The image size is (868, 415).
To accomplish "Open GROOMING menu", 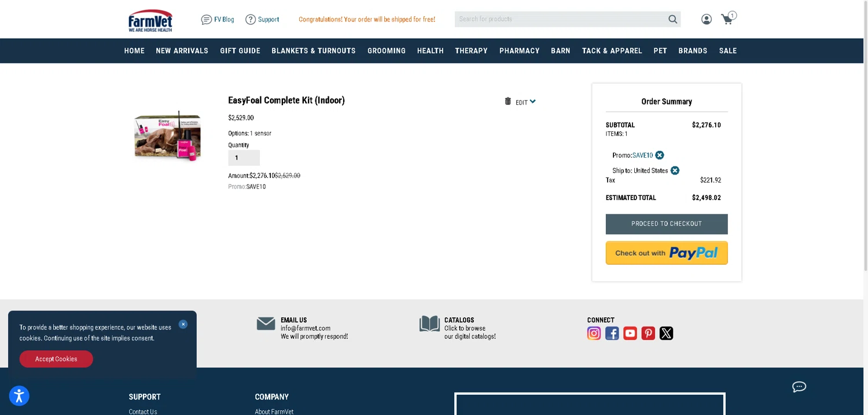I will coord(387,51).
